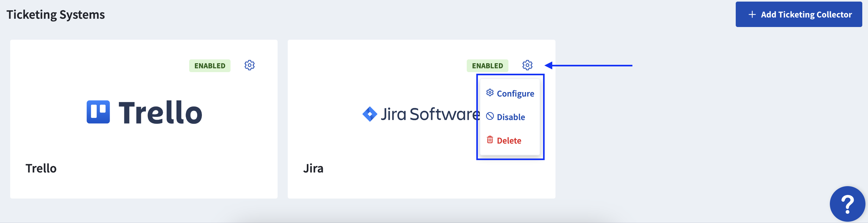The height and width of the screenshot is (223, 868).
Task: Click the Add Ticketing Collector button
Action: [799, 15]
